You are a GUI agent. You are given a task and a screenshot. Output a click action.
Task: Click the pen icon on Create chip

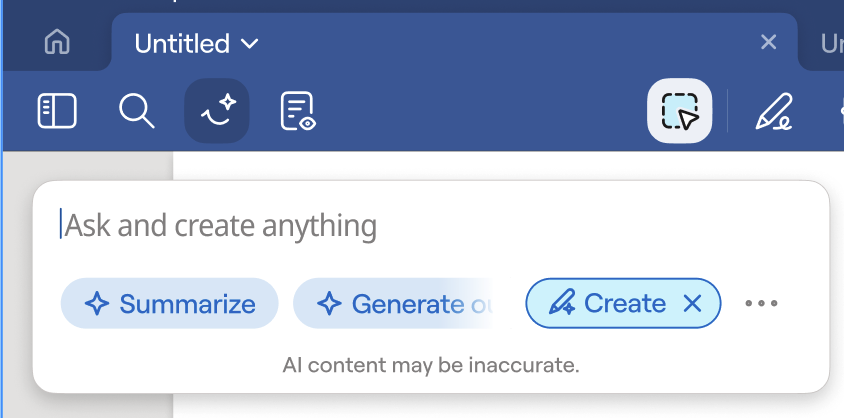click(562, 303)
